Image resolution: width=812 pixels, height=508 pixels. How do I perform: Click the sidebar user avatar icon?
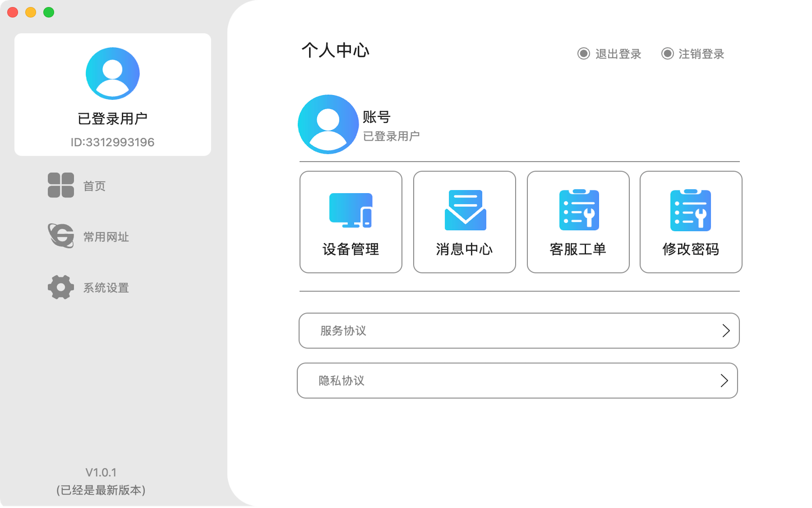point(112,74)
